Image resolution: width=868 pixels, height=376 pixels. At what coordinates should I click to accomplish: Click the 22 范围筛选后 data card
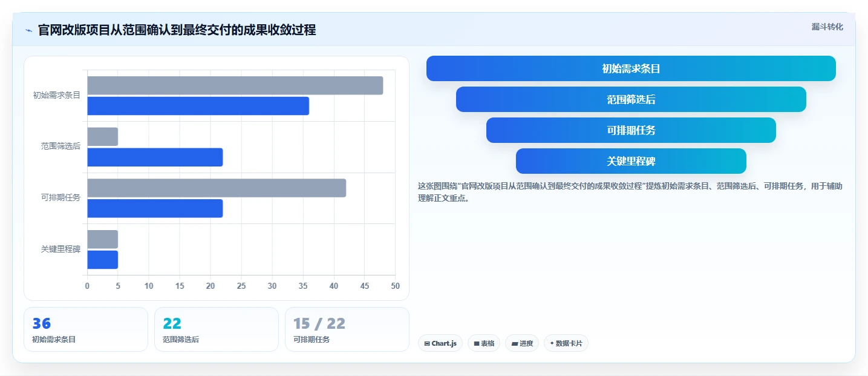(x=217, y=329)
